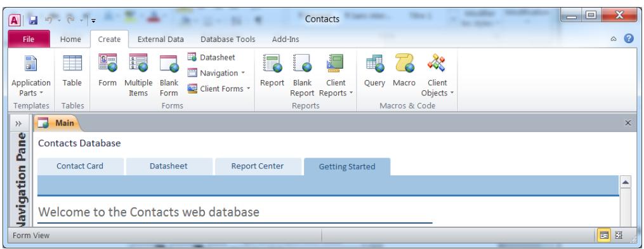This screenshot has width=644, height=249.
Task: Click the Form View status bar text
Action: (31, 236)
